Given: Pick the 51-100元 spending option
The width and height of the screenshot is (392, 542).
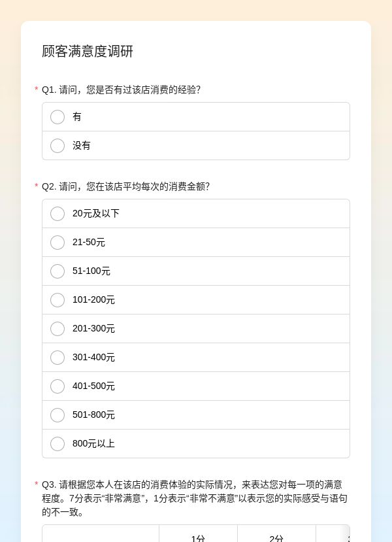Looking at the screenshot, I should coord(57,271).
